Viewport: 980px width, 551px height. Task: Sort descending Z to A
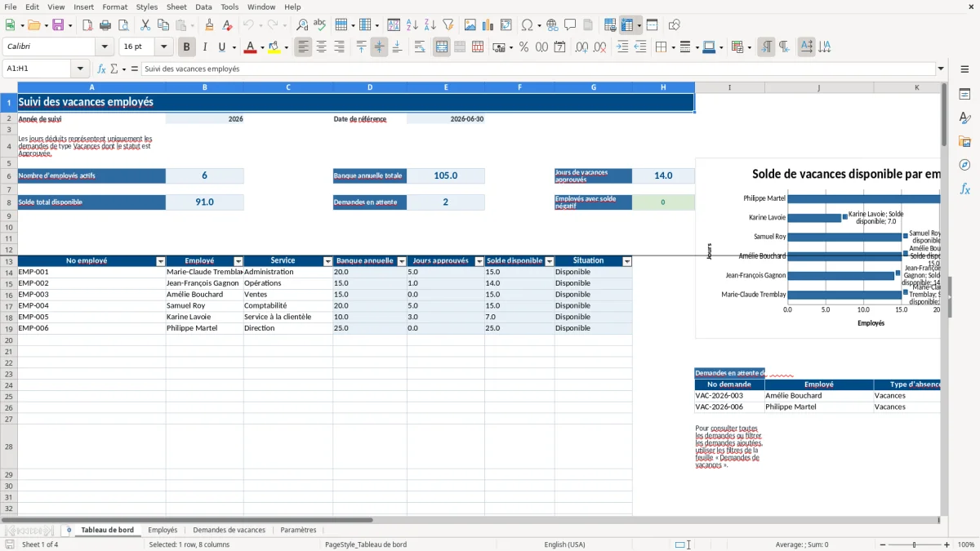click(x=430, y=25)
